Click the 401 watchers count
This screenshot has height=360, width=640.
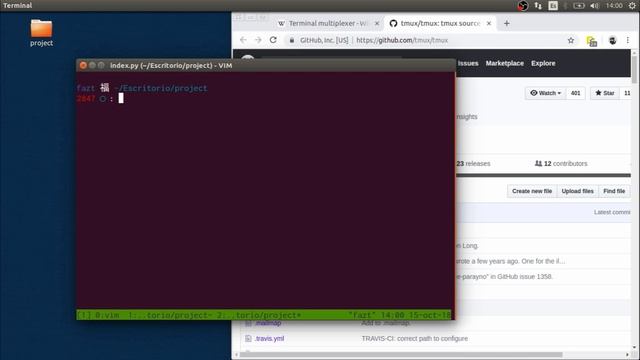576,93
